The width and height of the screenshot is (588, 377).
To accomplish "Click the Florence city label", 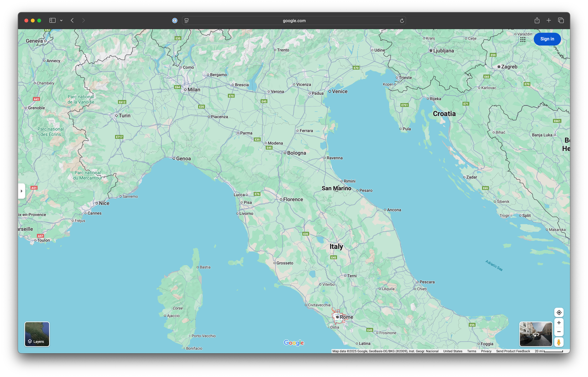I will pos(293,199).
